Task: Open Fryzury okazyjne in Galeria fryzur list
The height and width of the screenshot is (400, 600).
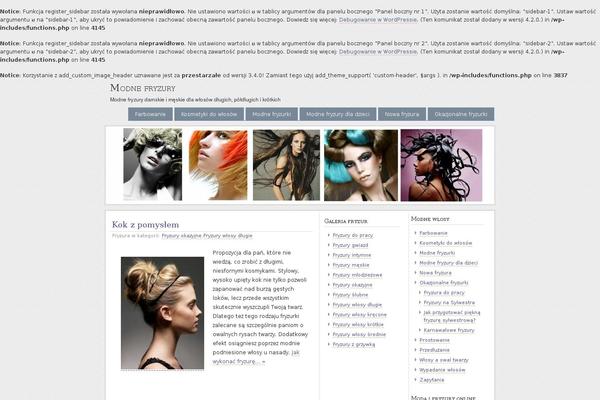Action: coord(352,285)
